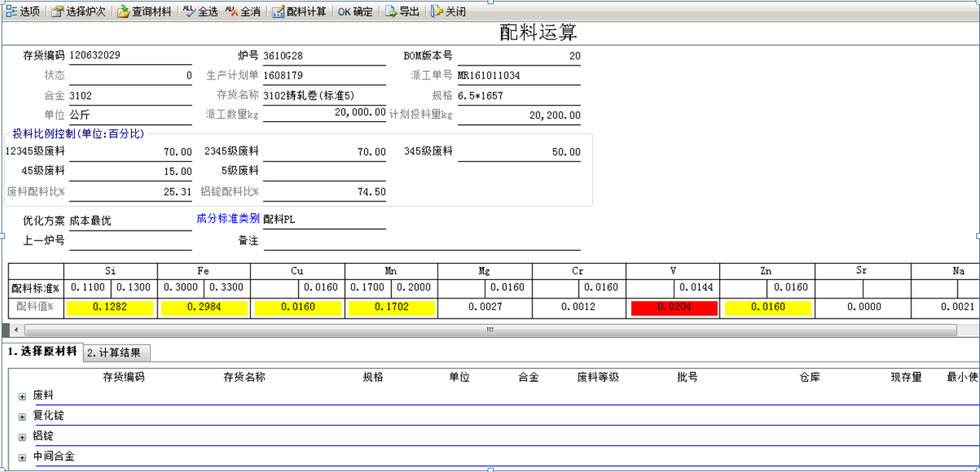Click the 仓库 column header
The image size is (980, 472).
click(809, 377)
